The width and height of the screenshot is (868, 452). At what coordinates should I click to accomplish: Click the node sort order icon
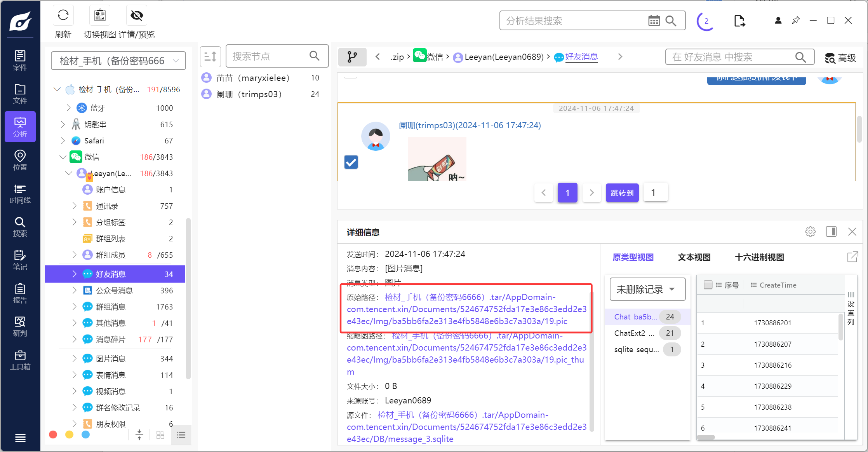(x=210, y=57)
